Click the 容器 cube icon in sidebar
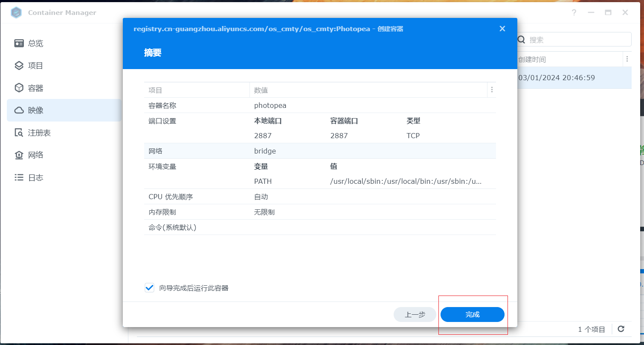644x345 pixels. click(19, 88)
